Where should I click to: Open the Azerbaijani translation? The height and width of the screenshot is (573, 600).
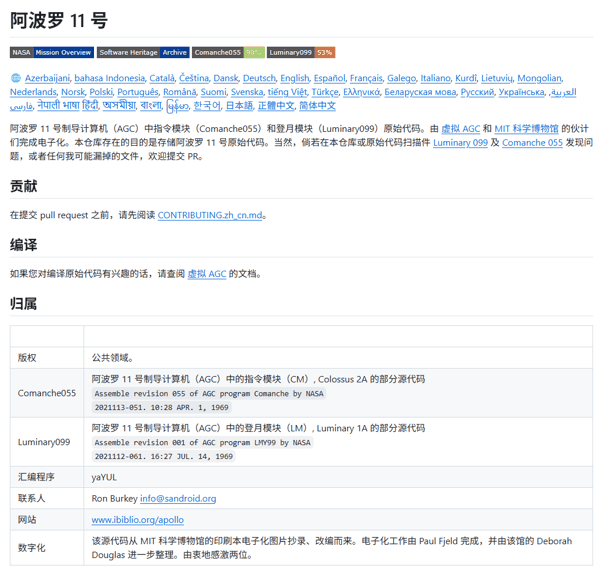(47, 79)
